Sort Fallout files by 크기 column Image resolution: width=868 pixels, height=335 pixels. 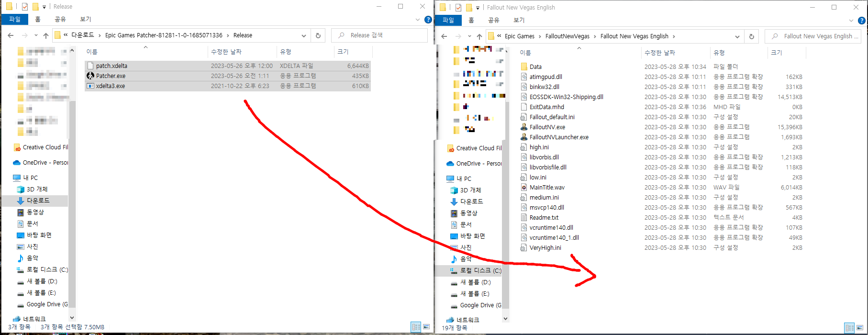787,53
